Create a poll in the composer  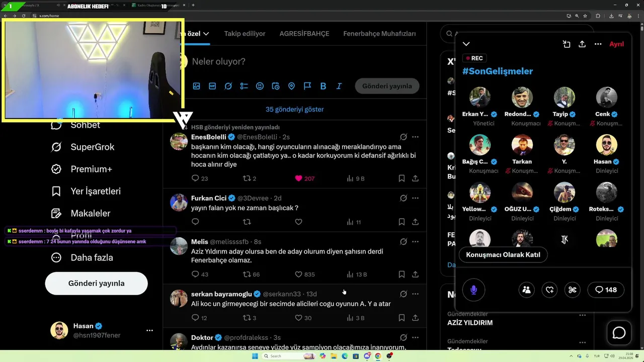pos(244,86)
